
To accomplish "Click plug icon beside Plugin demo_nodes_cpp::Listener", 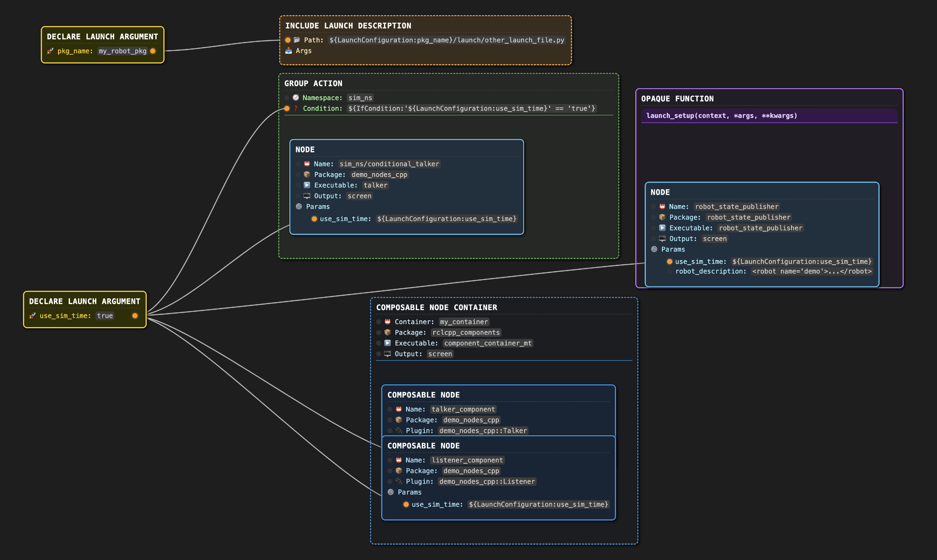I will point(398,482).
